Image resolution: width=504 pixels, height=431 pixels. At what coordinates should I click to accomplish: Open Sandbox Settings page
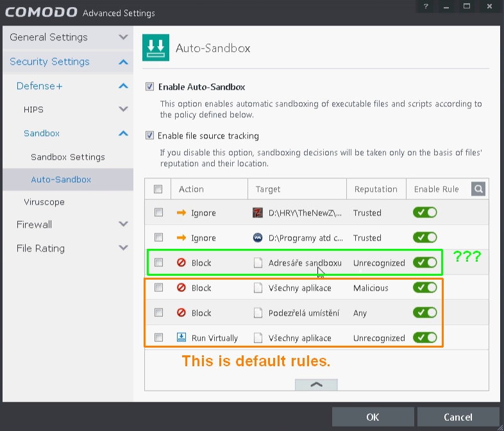pos(67,157)
